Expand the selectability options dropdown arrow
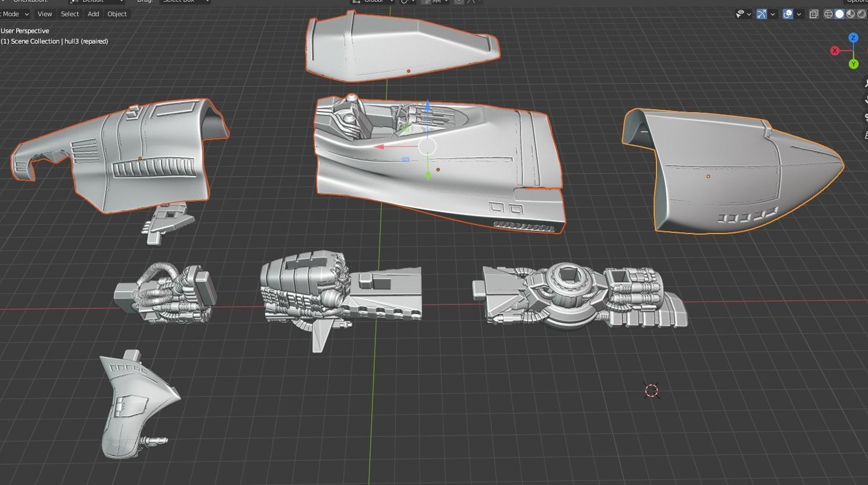The image size is (868, 485). point(749,14)
